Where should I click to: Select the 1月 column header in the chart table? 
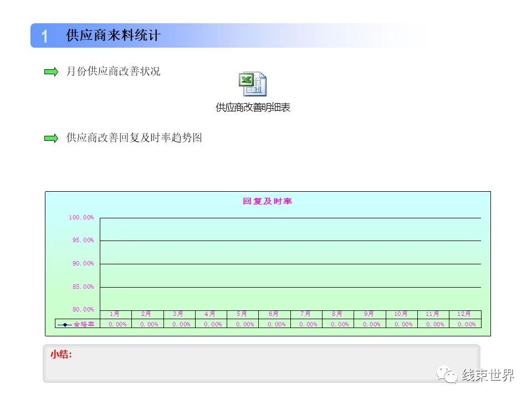[115, 314]
